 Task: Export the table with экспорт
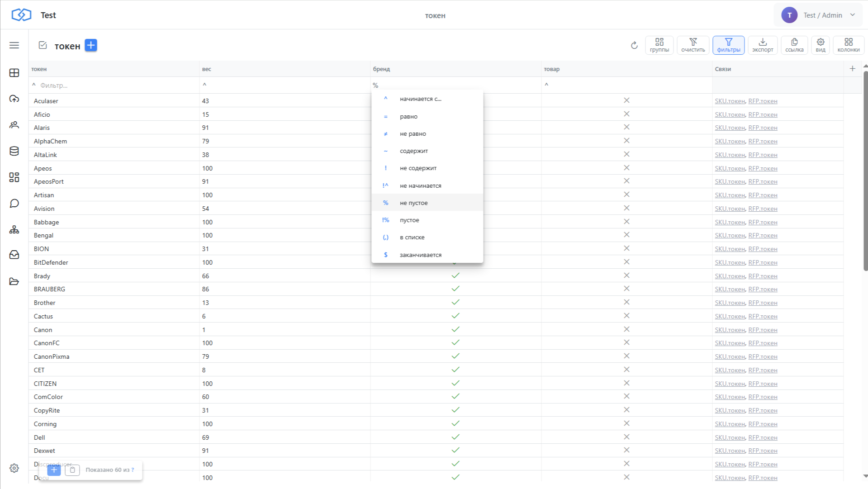coord(763,45)
